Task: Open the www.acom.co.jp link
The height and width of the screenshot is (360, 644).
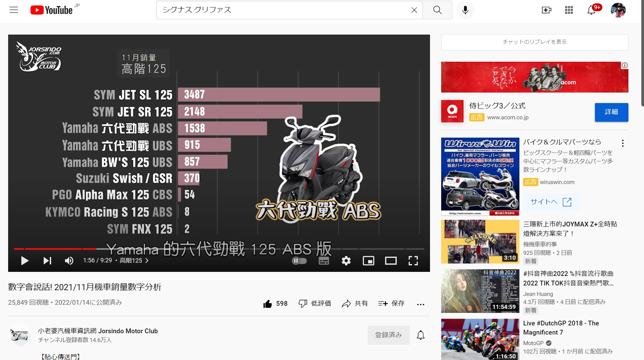Action: tap(508, 117)
